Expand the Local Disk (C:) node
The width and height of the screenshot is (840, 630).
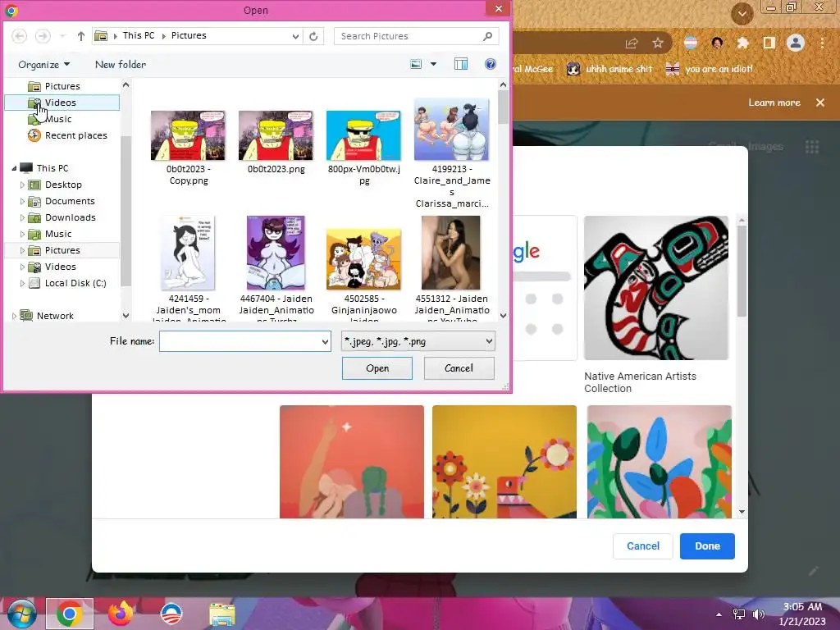(22, 283)
